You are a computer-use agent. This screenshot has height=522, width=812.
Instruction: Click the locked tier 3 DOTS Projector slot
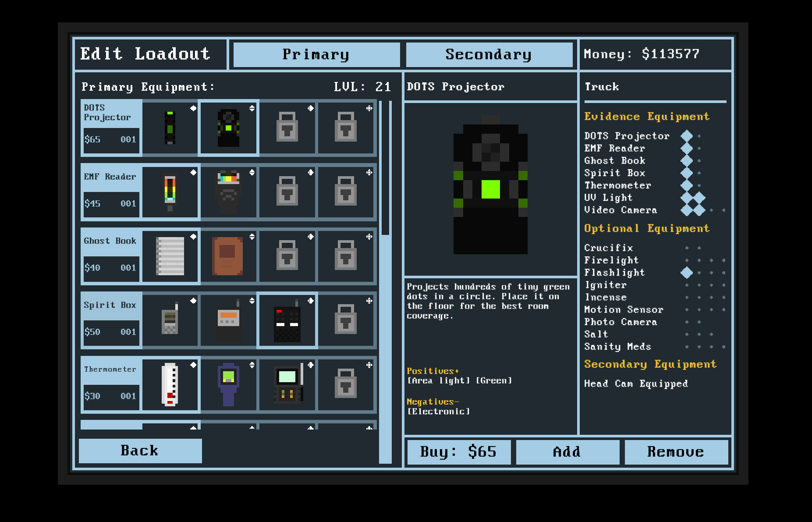pyautogui.click(x=287, y=128)
